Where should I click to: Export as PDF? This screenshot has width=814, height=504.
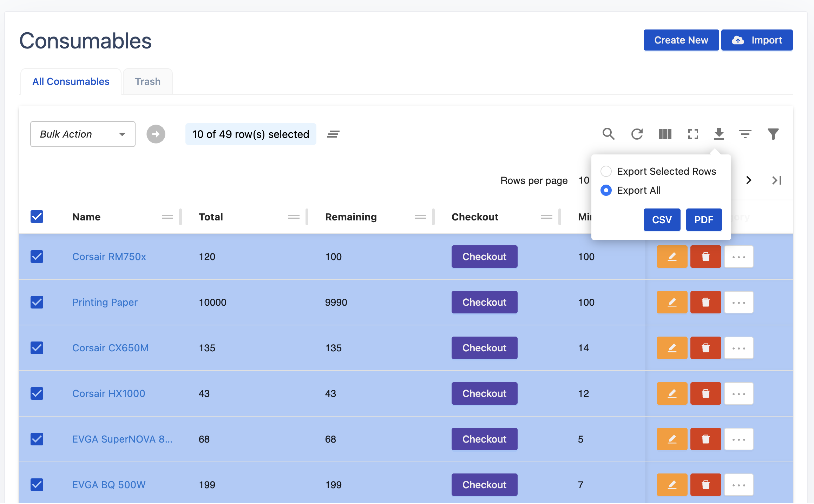click(704, 220)
